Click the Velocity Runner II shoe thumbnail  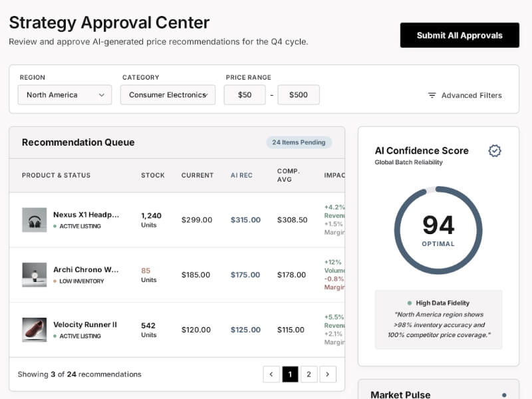point(35,330)
